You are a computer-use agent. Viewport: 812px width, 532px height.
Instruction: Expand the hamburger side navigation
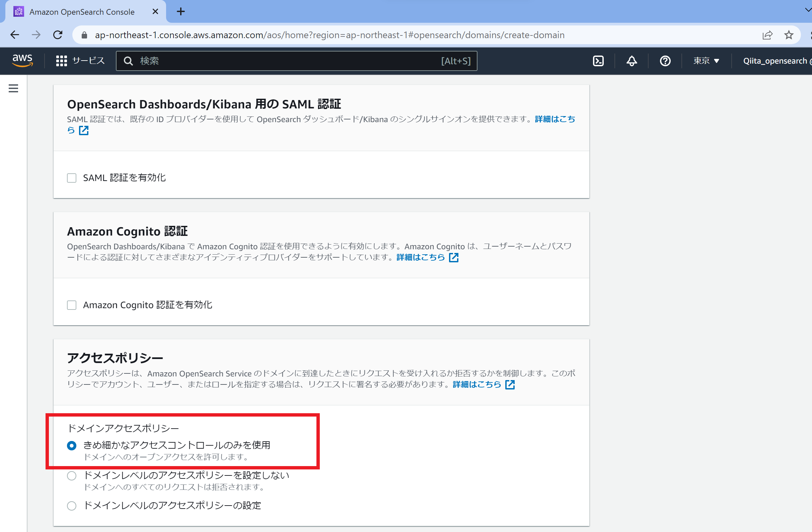(x=13, y=88)
